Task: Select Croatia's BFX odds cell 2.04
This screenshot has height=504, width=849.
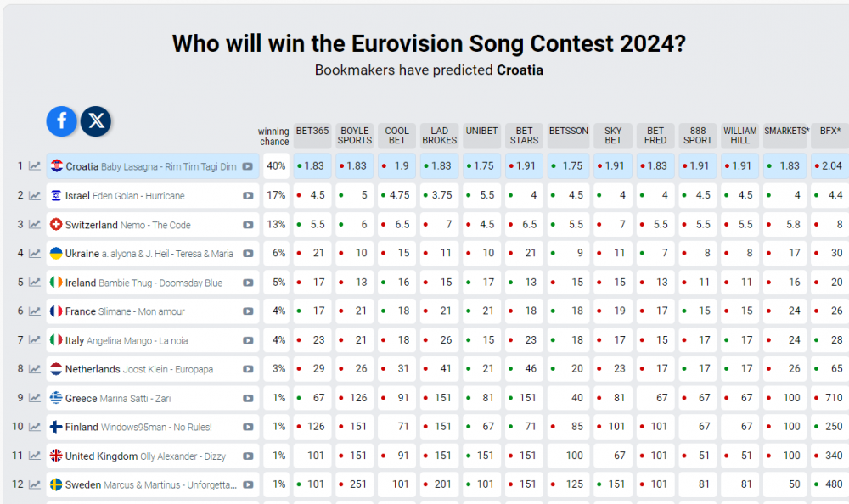Action: coord(829,166)
